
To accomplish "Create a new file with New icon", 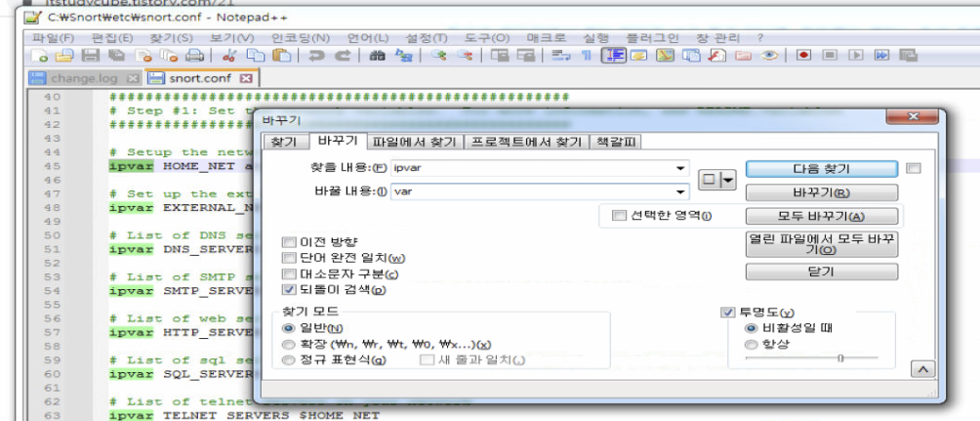I will tap(39, 56).
